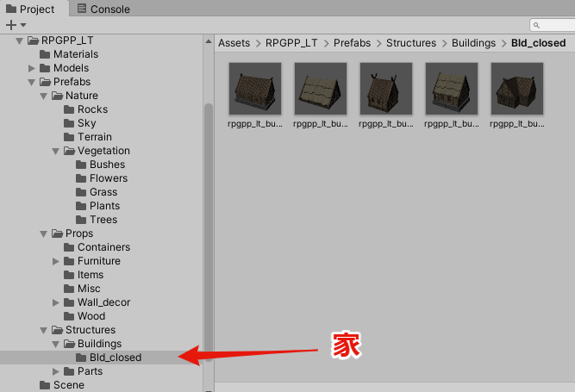Image resolution: width=575 pixels, height=392 pixels.
Task: Select the Flowers folder label
Action: pos(109,178)
